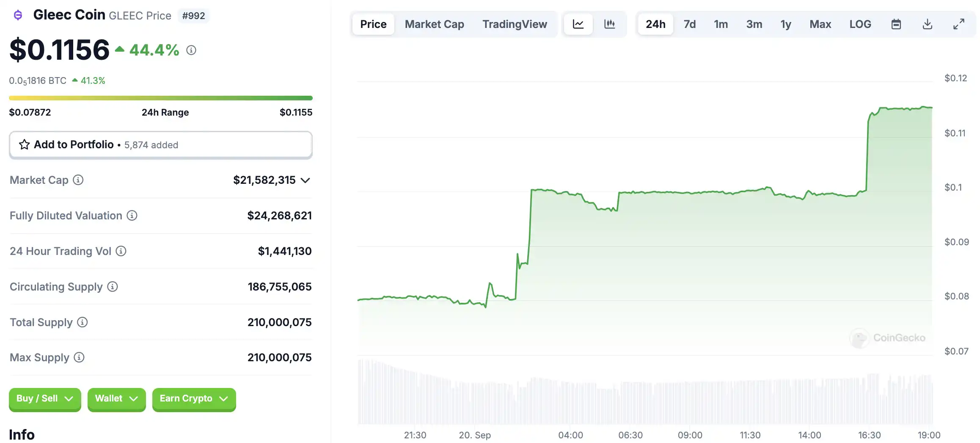This screenshot has height=443, width=980.
Task: Click the Add to Portfolio button
Action: point(161,145)
